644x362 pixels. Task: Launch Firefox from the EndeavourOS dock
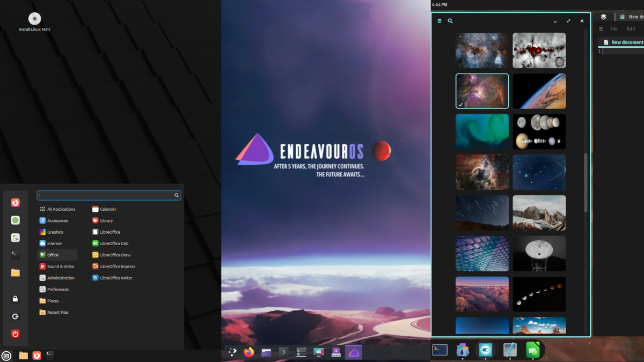click(249, 352)
